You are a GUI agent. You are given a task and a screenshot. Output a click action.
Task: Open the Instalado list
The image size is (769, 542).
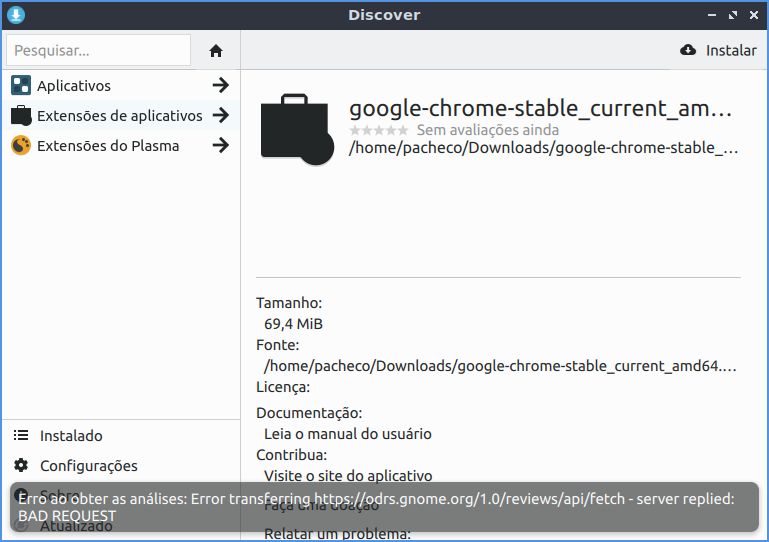[121, 436]
